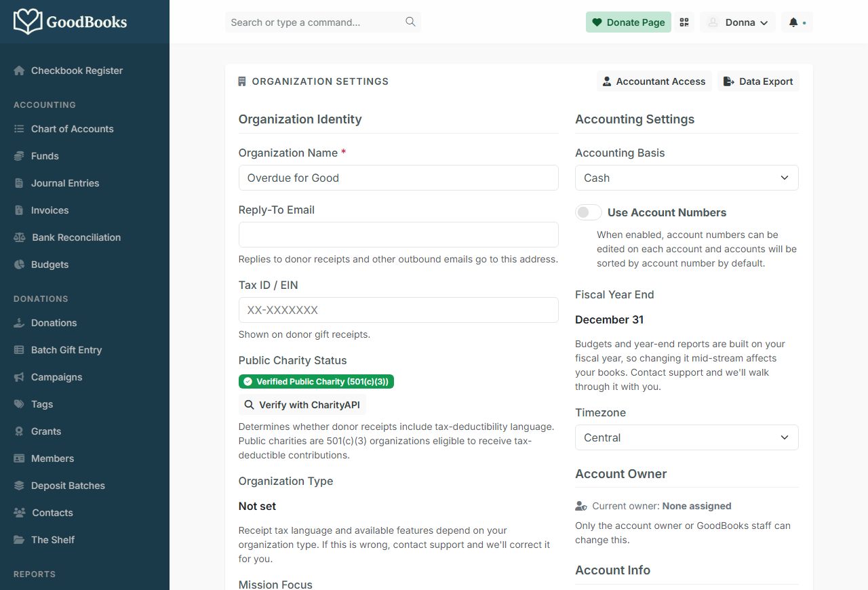The height and width of the screenshot is (590, 868).
Task: Open Batch Gift Entry in sidebar
Action: point(66,350)
